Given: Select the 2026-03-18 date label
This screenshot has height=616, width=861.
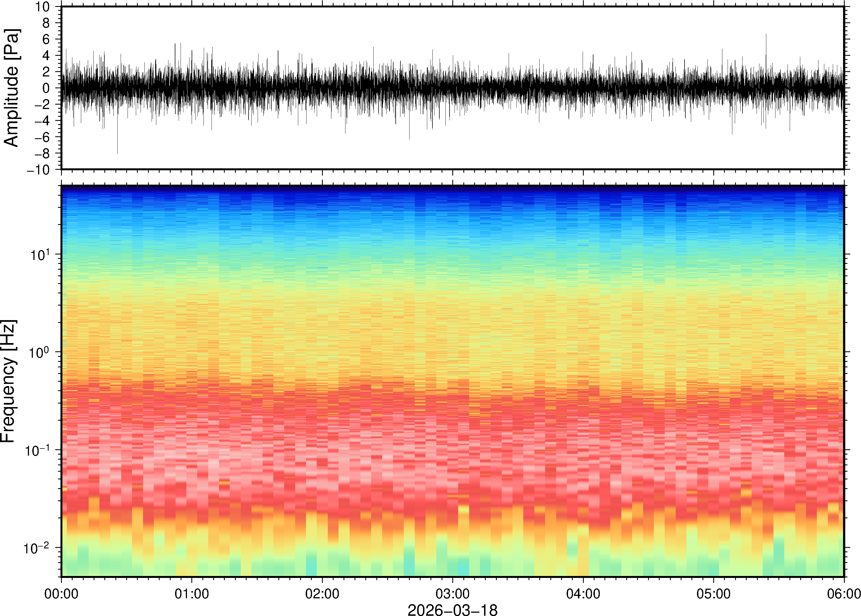Looking at the screenshot, I should (x=452, y=610).
